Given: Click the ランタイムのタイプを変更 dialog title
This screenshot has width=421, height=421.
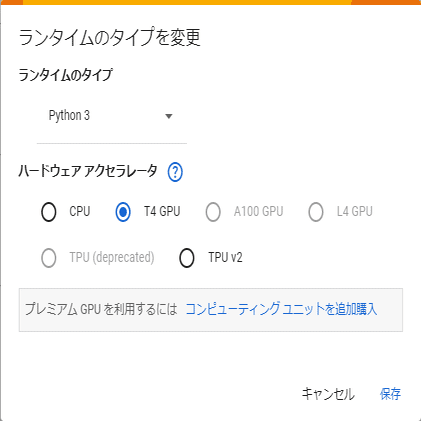Looking at the screenshot, I should tap(110, 37).
